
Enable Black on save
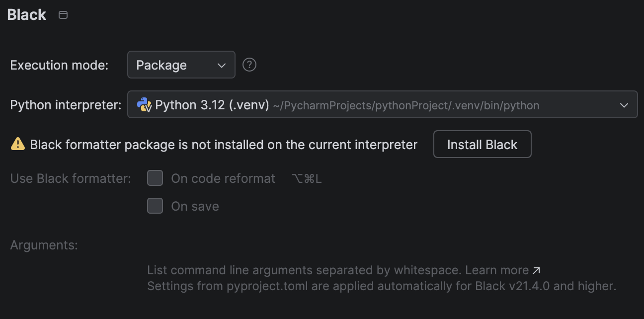[155, 206]
